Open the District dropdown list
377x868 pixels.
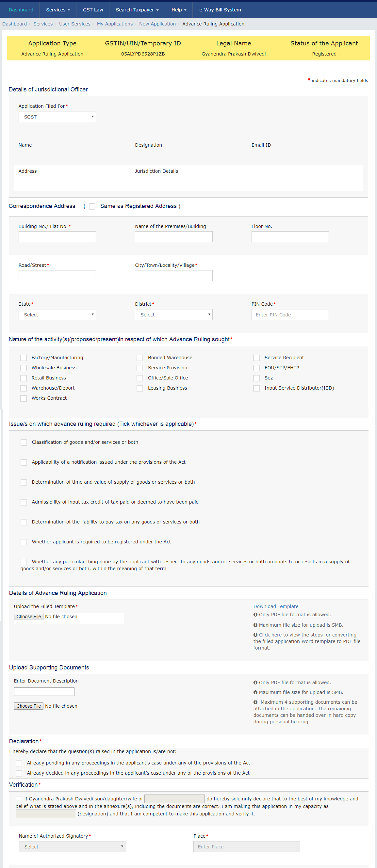pos(174,315)
